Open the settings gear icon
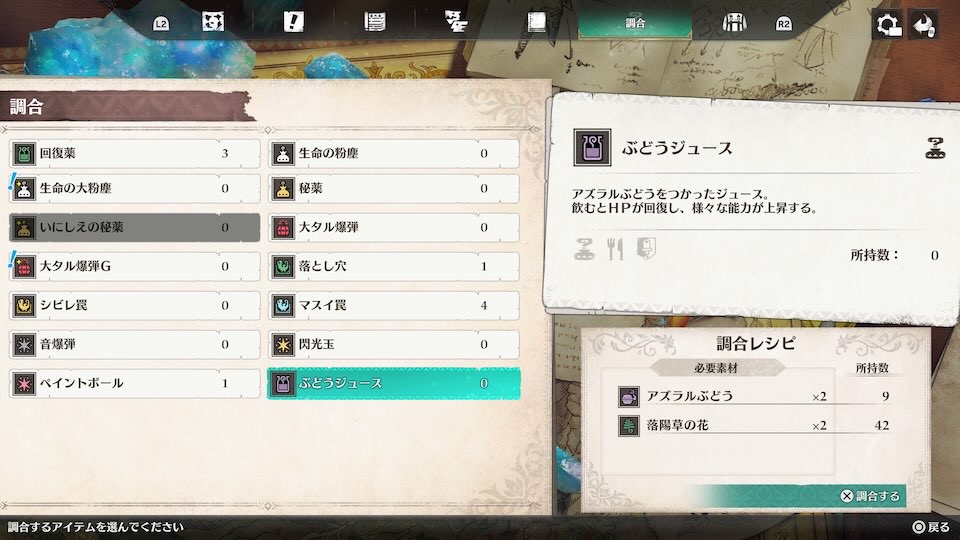The image size is (960, 540). coord(888,25)
